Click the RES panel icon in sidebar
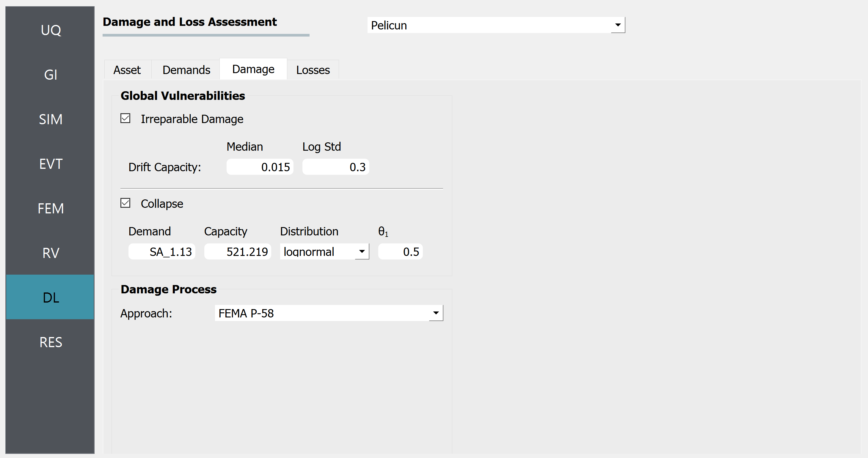 tap(51, 343)
